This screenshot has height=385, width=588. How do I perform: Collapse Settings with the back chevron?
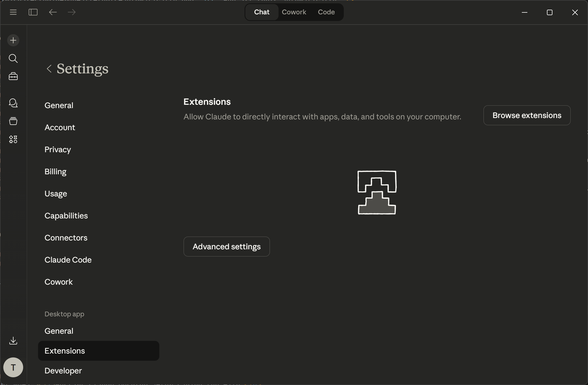click(49, 69)
